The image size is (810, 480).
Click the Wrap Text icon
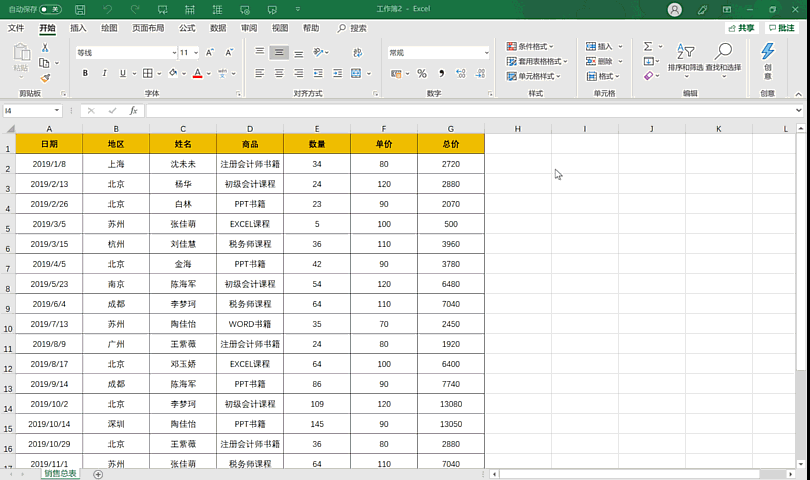(x=357, y=53)
